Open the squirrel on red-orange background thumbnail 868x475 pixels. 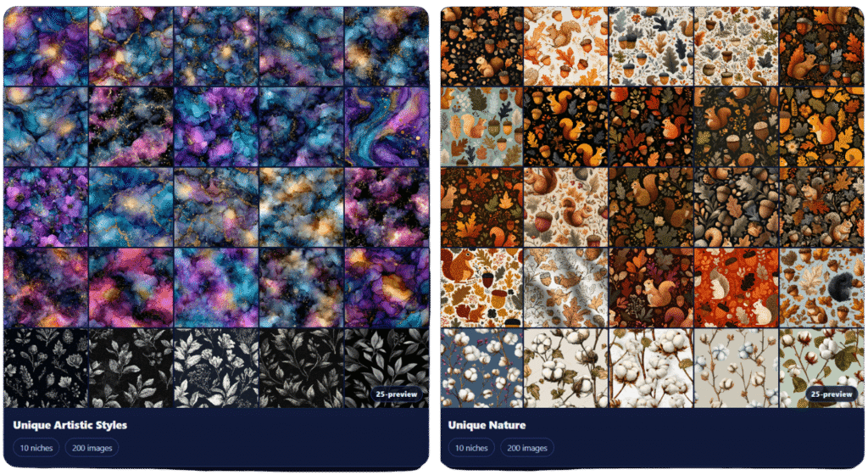[x=736, y=287]
